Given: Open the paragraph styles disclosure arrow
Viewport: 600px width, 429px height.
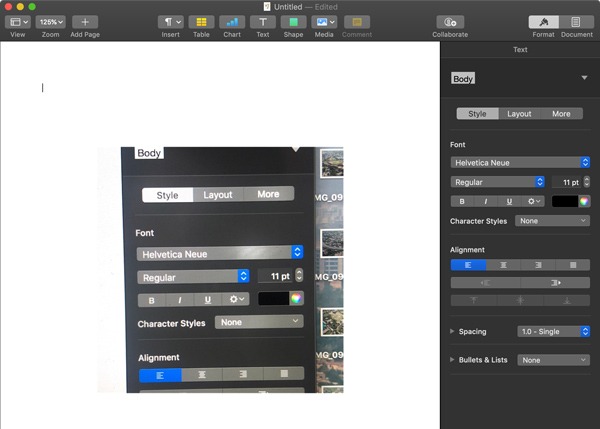Looking at the screenshot, I should (584, 78).
